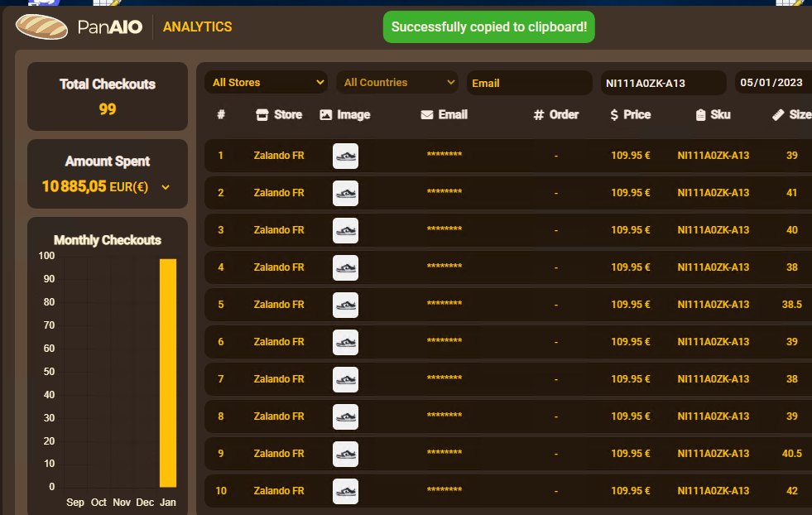Click the Store column header text
This screenshot has height=515, width=812.
click(x=288, y=114)
